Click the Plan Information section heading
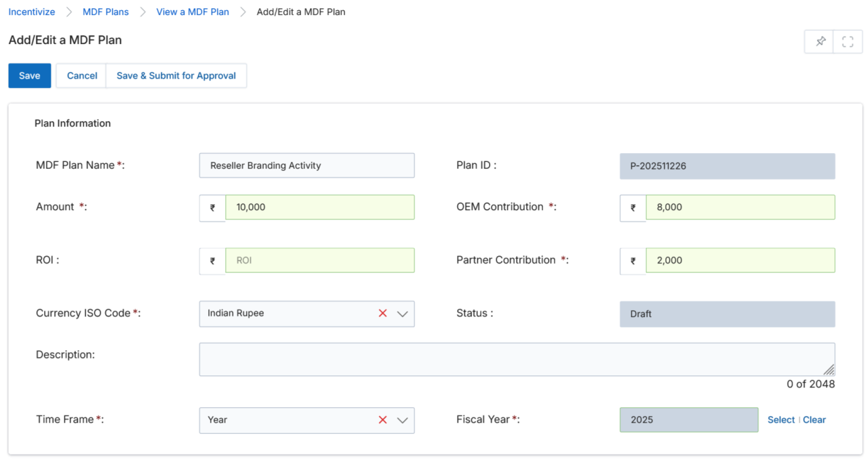 coord(73,123)
